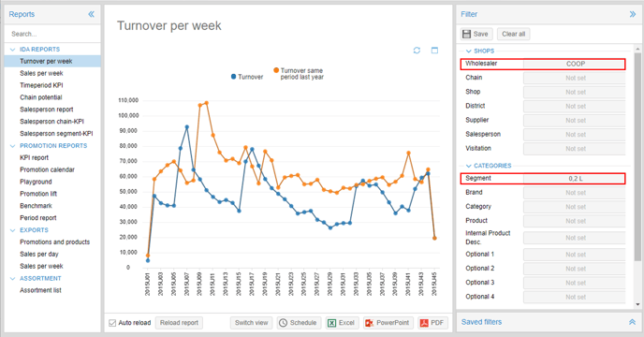Viewport: 644px width, 337px height.
Task: Click the report Search field
Action: [x=52, y=34]
